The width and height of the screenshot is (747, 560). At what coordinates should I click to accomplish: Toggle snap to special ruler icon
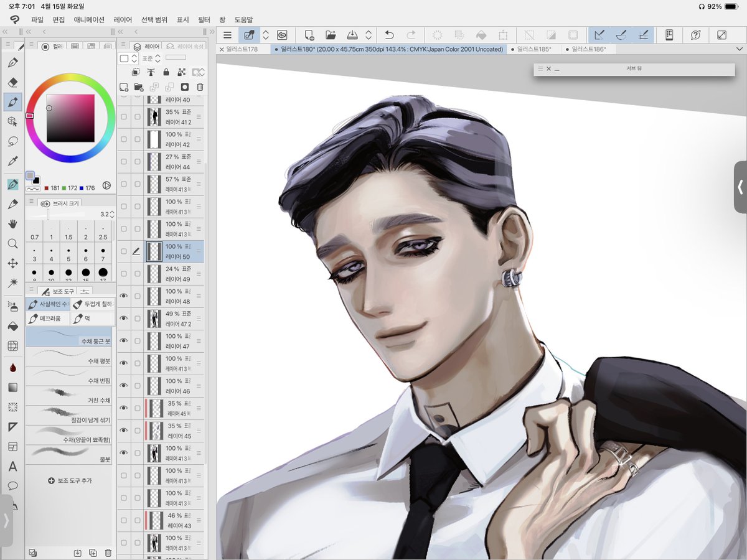(621, 35)
